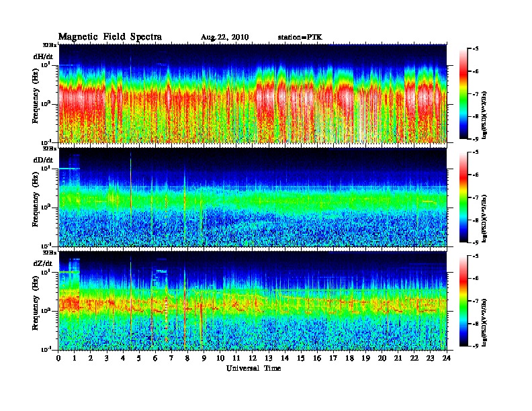Image resolution: width=532 pixels, height=411 pixels.
Task: Click the color bar beside dZ/dt panel
Action: coord(463,301)
